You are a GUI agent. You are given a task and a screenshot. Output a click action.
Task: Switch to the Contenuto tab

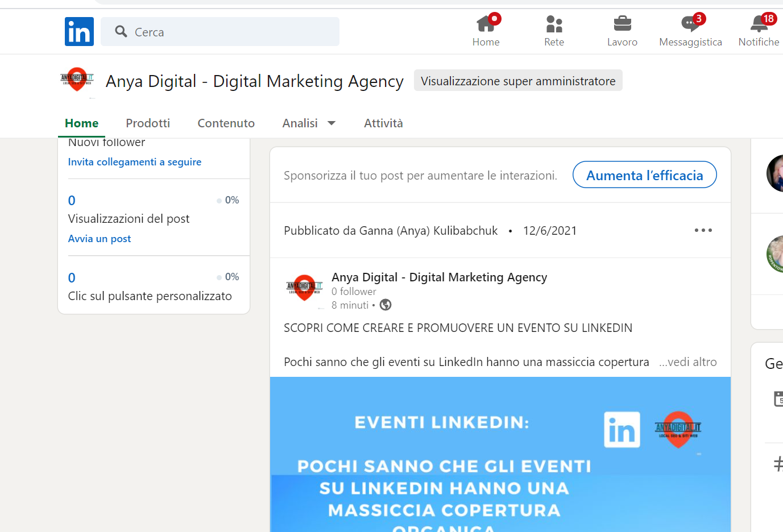[x=226, y=123]
